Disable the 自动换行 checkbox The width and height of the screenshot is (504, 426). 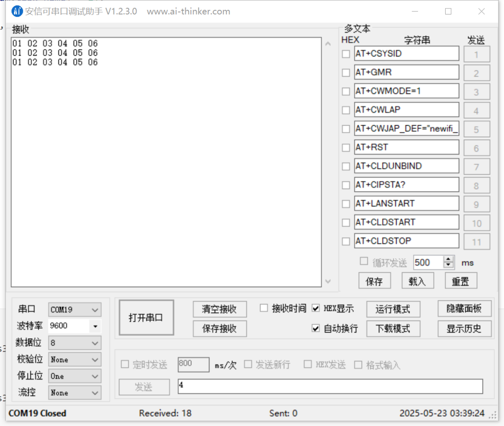tap(316, 328)
